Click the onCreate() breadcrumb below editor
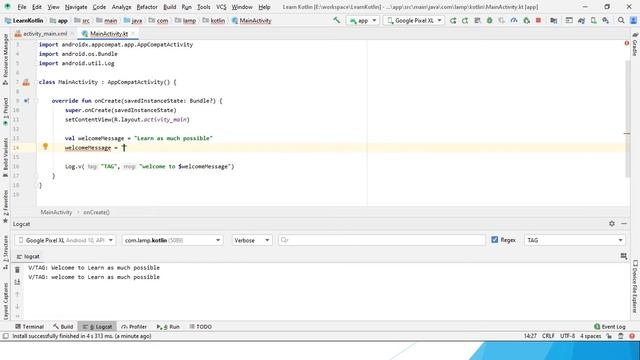 [x=96, y=212]
